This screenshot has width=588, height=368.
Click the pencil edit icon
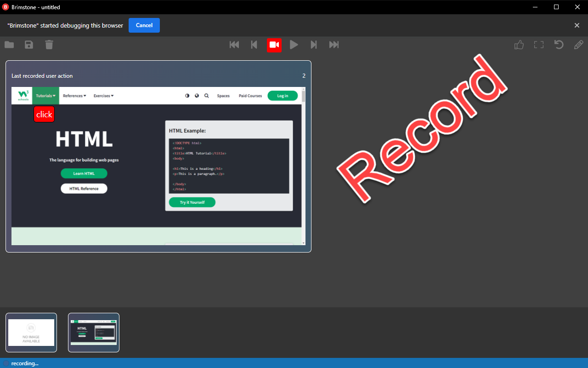click(579, 45)
